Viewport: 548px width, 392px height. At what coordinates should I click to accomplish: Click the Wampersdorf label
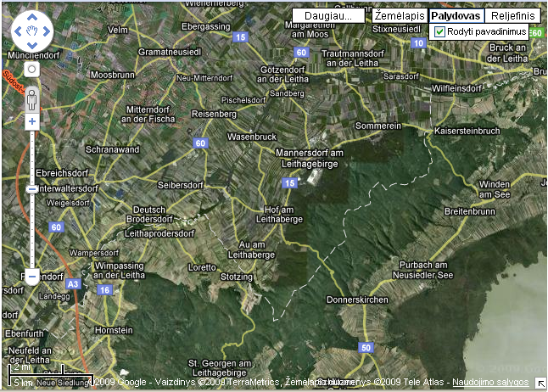(93, 253)
